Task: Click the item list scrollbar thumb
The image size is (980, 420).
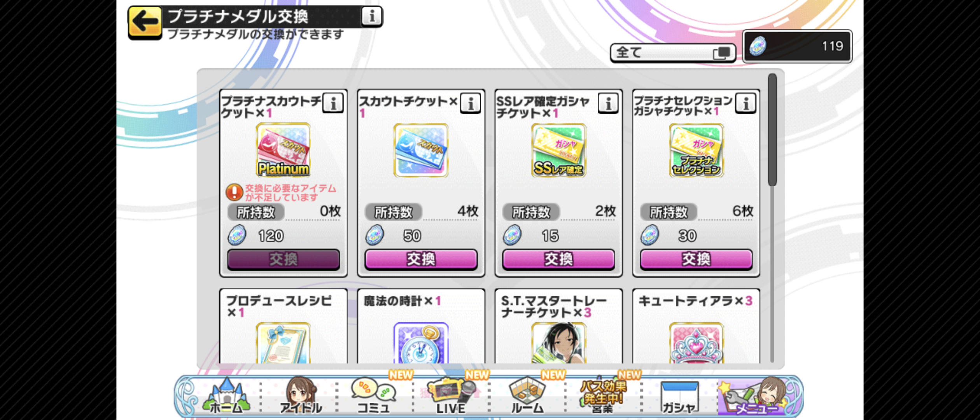Action: pos(772,130)
